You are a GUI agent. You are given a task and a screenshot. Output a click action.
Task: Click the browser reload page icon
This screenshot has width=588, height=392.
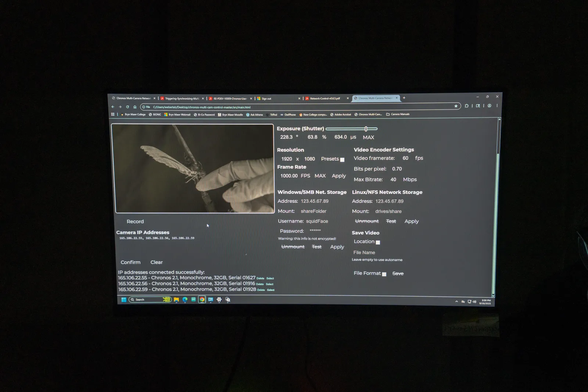[x=128, y=107]
